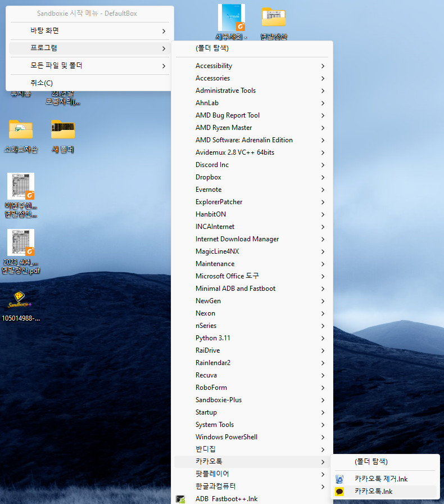Open AMD Ryzen Master entry
This screenshot has height=504, width=444.
[252, 128]
